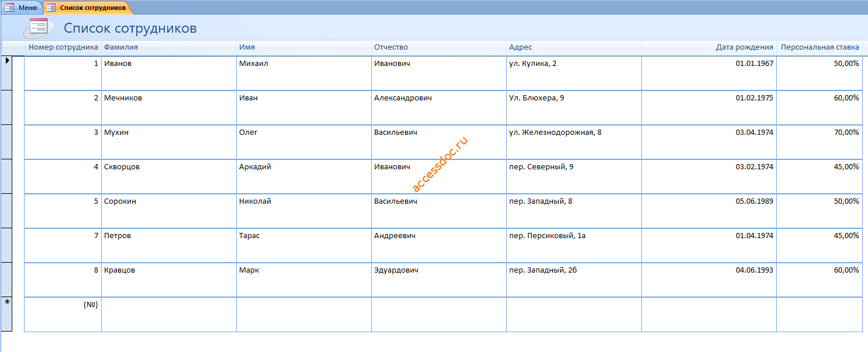Click new record asterisk selector
This screenshot has width=868, height=352.
[6, 314]
